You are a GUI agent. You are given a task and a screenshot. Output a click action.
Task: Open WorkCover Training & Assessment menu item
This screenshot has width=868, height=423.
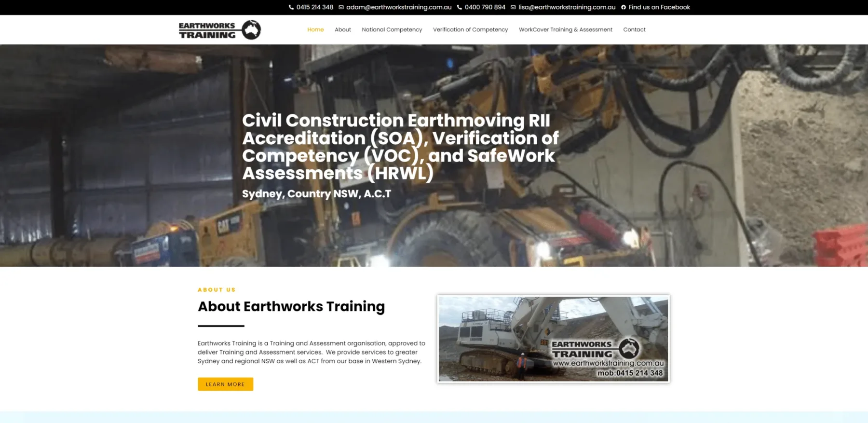(566, 29)
